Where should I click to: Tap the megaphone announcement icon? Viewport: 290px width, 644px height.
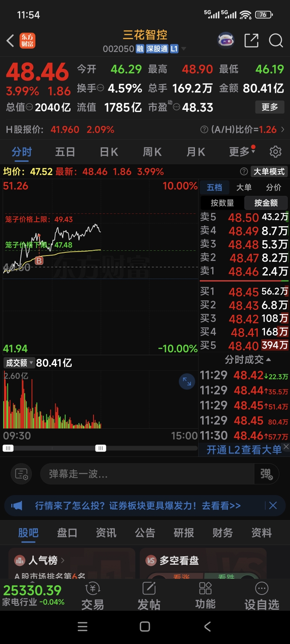click(17, 506)
